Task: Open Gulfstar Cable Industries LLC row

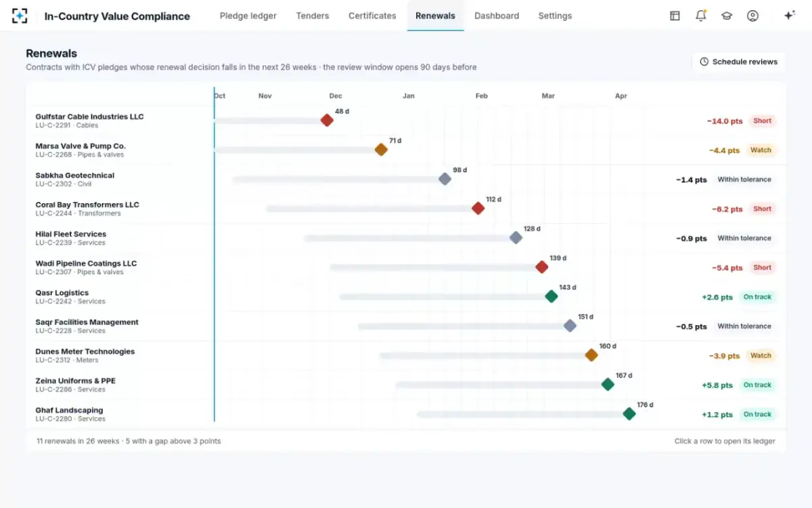Action: click(406, 121)
